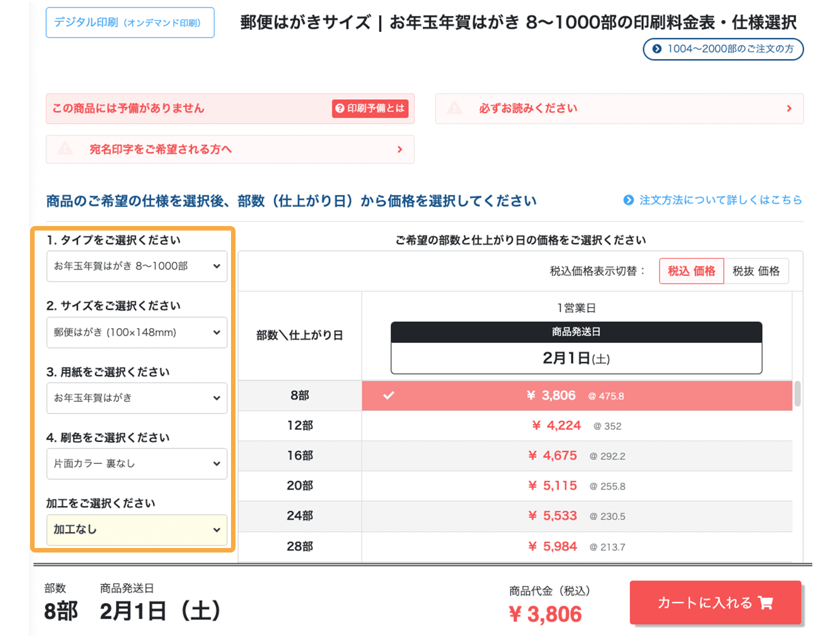The width and height of the screenshot is (840, 636).
Task: Click the arrow icon in 1004〜2000部 pill
Action: (x=657, y=49)
